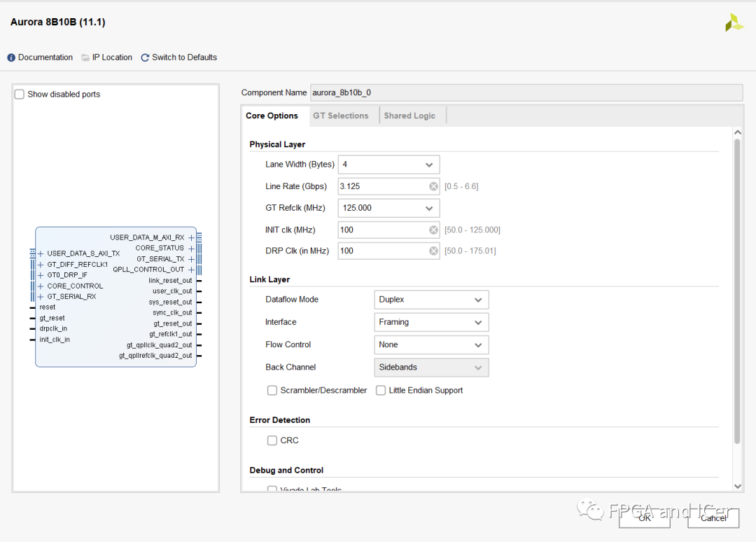
Task: Expand GT_SERIAL_TX port plus icon
Action: click(x=191, y=259)
